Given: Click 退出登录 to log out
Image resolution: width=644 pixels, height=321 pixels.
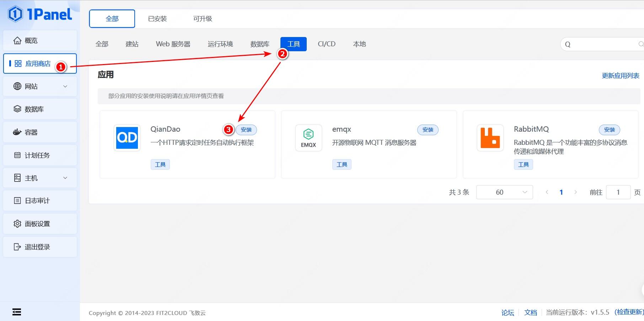Looking at the screenshot, I should click(x=40, y=247).
